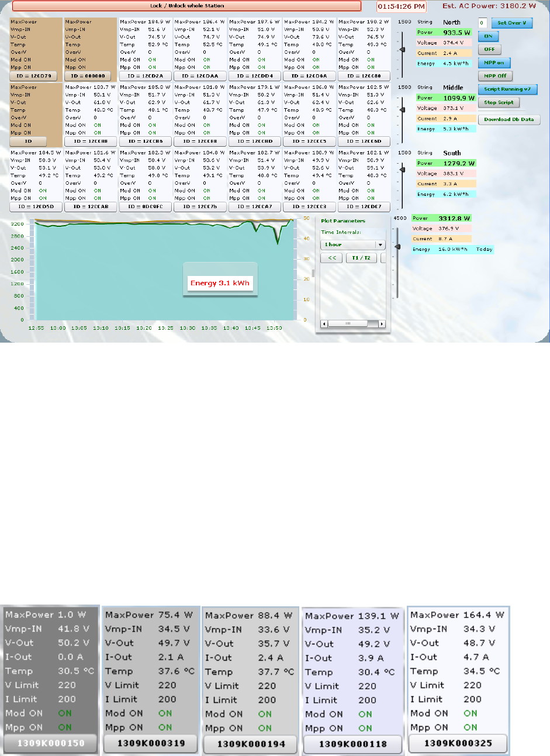Click the South string slider handle

coord(402,171)
